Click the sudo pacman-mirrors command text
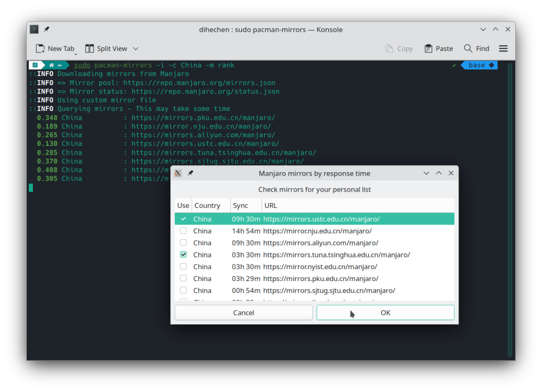 coord(113,65)
